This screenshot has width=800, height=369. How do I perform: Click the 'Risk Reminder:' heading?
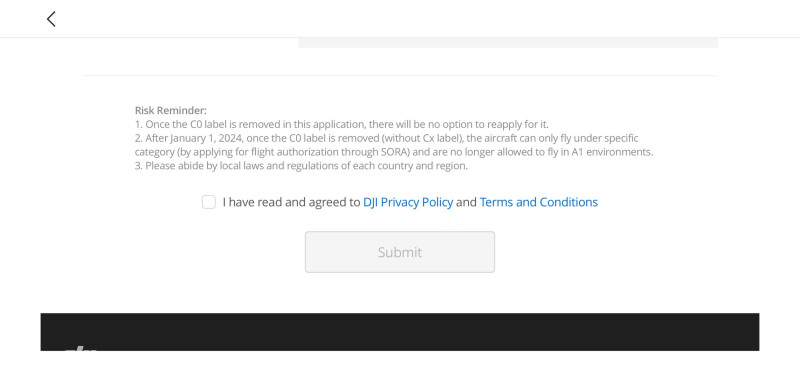point(170,110)
